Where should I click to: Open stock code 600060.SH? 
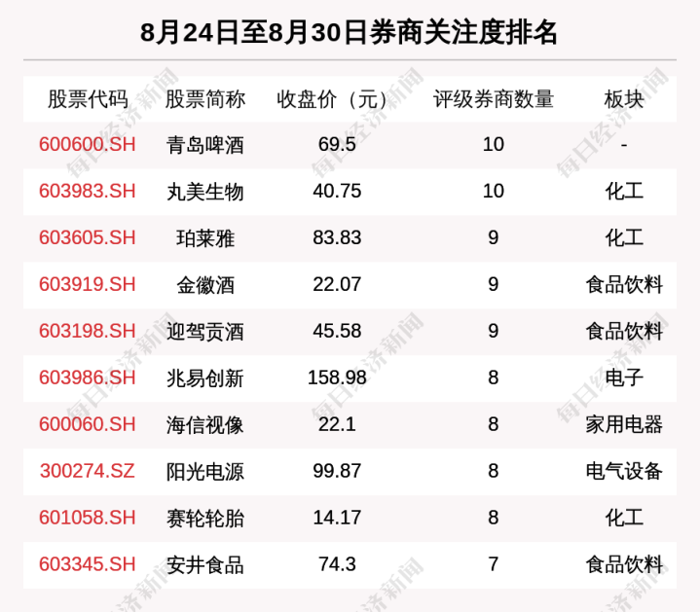[88, 424]
